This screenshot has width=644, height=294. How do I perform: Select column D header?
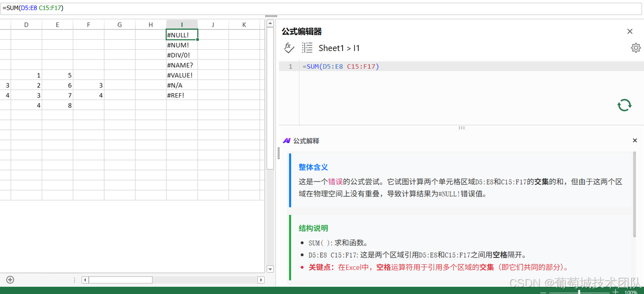[26, 25]
